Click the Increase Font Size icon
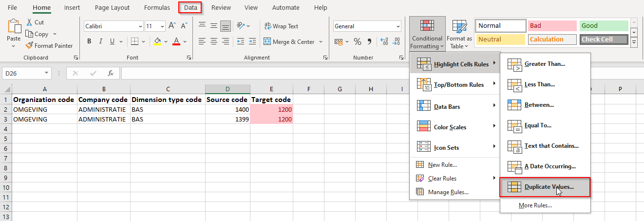Screen dimensions: 644x221 [171, 26]
